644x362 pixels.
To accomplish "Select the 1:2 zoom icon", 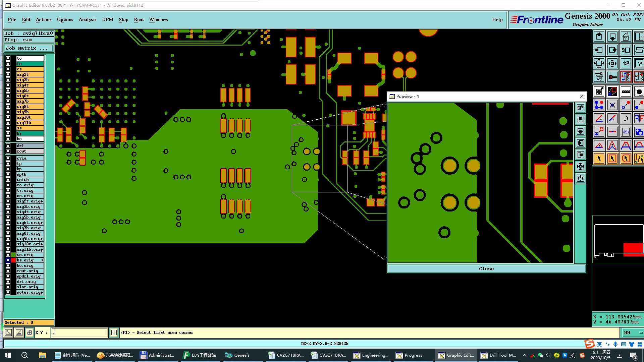I will coord(626,63).
